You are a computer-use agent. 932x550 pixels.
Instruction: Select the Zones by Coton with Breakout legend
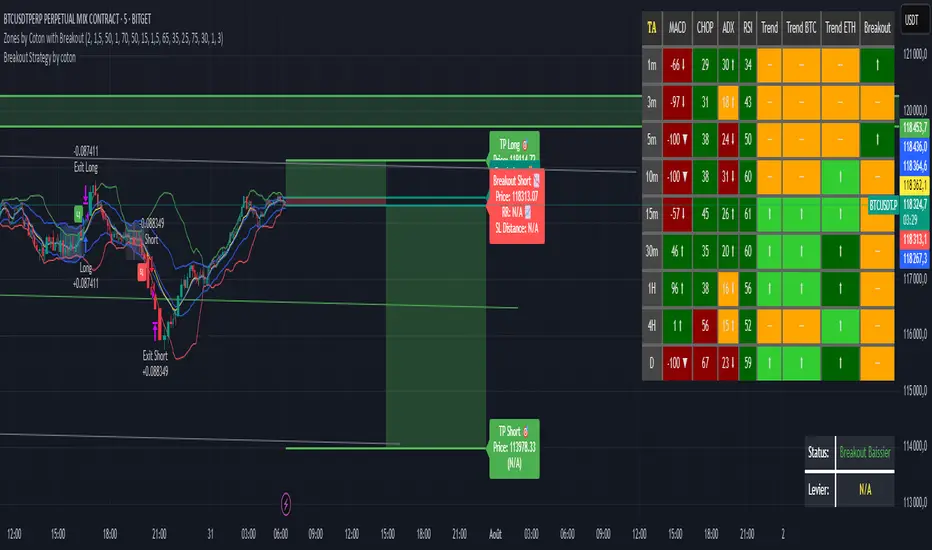pyautogui.click(x=114, y=38)
